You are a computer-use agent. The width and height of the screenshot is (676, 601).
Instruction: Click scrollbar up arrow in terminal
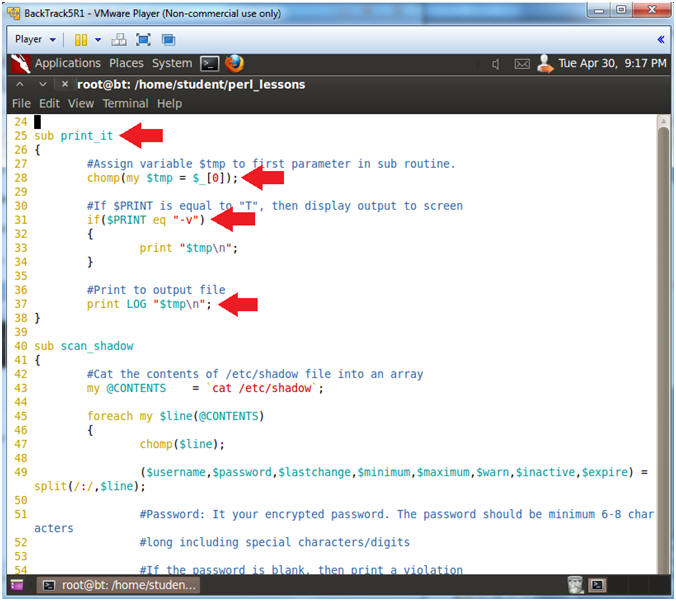click(663, 122)
